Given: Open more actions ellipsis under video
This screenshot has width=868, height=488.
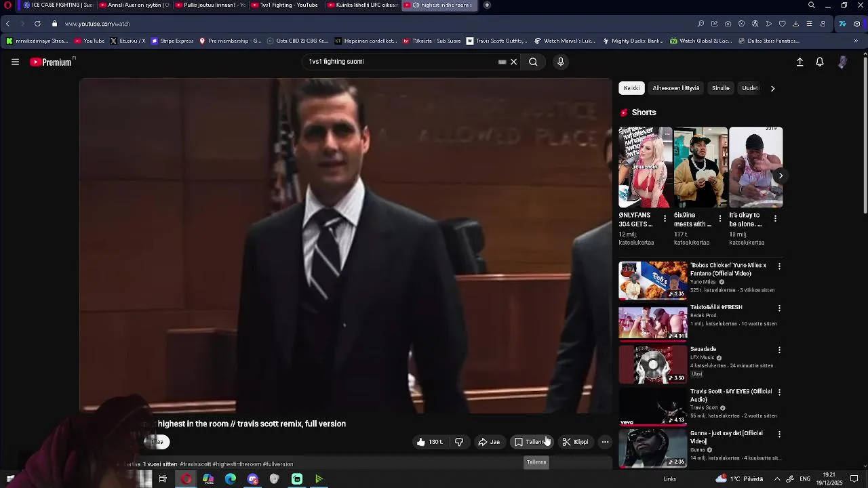Looking at the screenshot, I should pyautogui.click(x=605, y=442).
